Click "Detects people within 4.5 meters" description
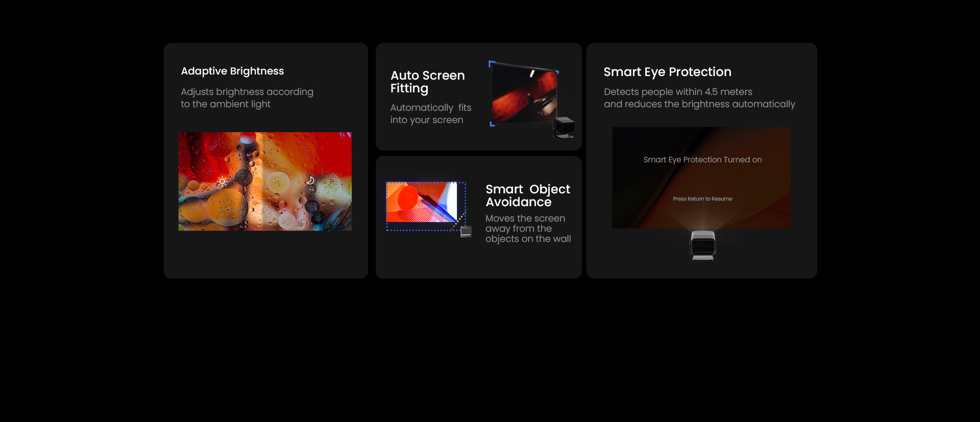980x422 pixels. tap(678, 92)
